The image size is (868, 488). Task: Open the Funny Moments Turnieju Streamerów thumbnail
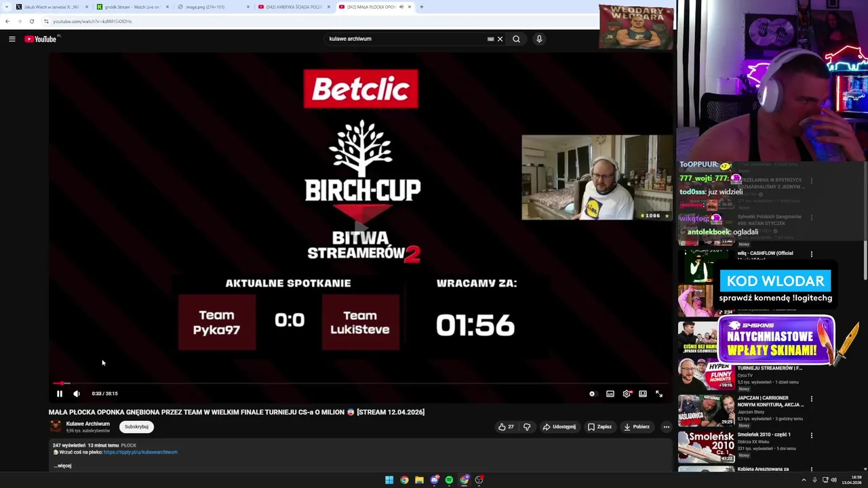click(706, 373)
